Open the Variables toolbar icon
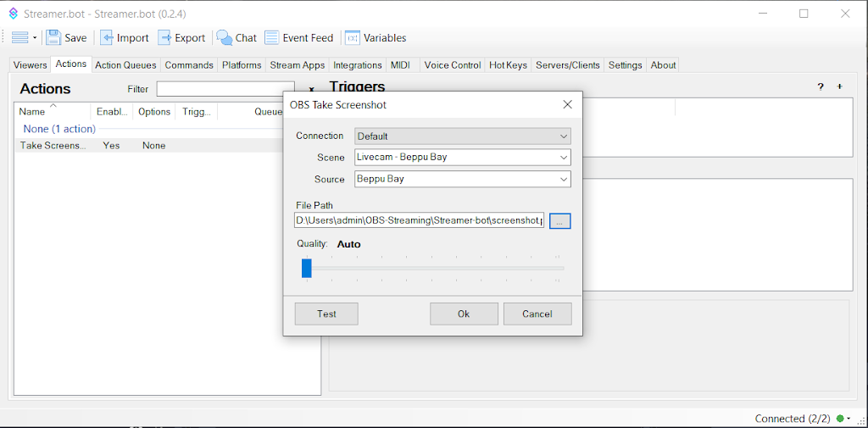Image resolution: width=868 pixels, height=428 pixels. click(x=353, y=37)
